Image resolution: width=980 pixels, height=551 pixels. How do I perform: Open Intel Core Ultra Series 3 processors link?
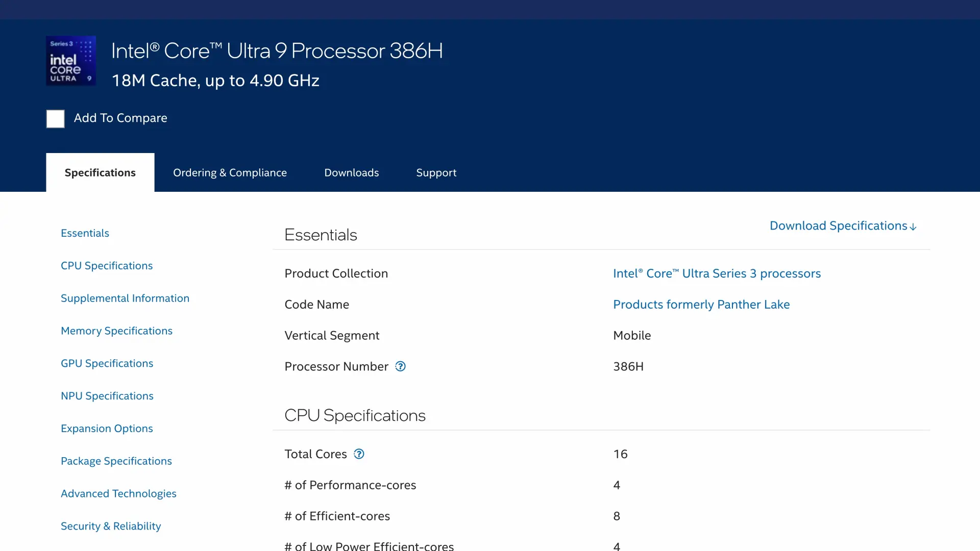717,273
